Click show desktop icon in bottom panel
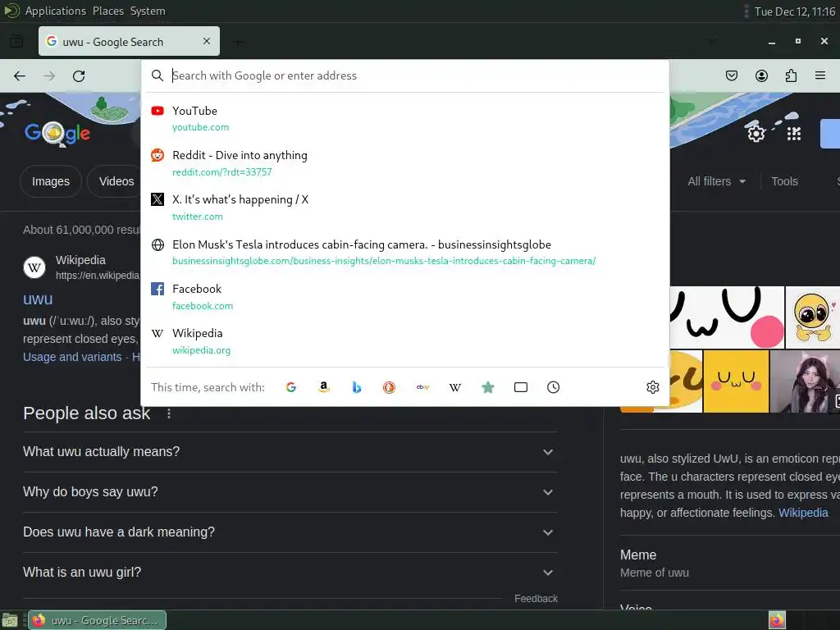Screen dimensions: 840x630 point(10,620)
